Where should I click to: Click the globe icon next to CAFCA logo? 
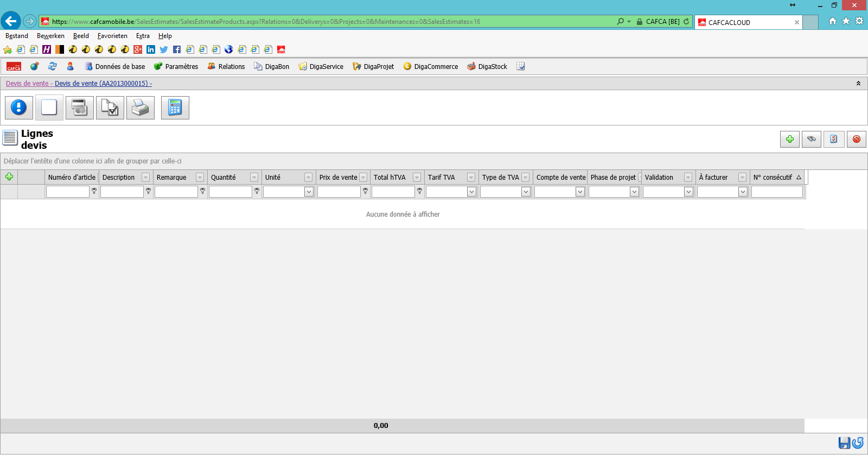click(34, 66)
